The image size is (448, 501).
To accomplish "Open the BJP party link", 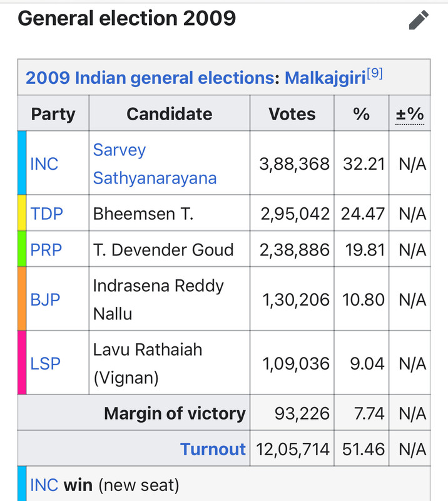I will pos(45,299).
